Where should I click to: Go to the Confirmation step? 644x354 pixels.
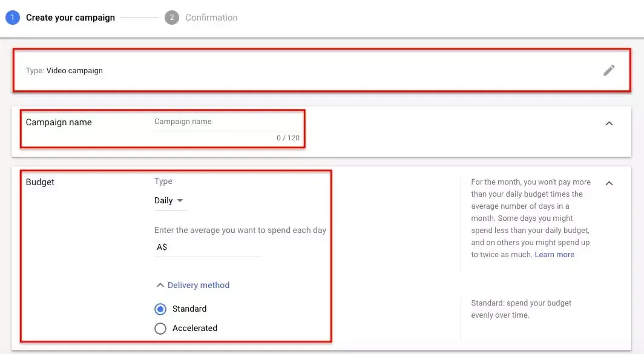pyautogui.click(x=211, y=18)
